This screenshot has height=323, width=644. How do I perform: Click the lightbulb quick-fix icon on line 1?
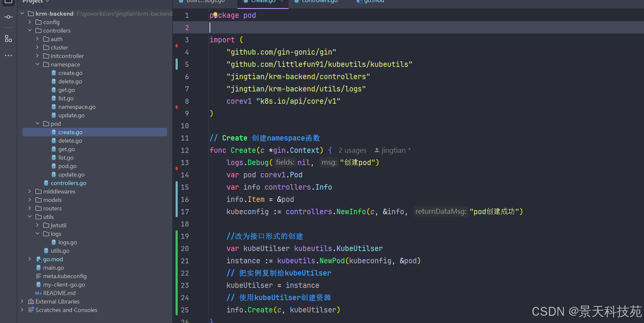point(215,15)
